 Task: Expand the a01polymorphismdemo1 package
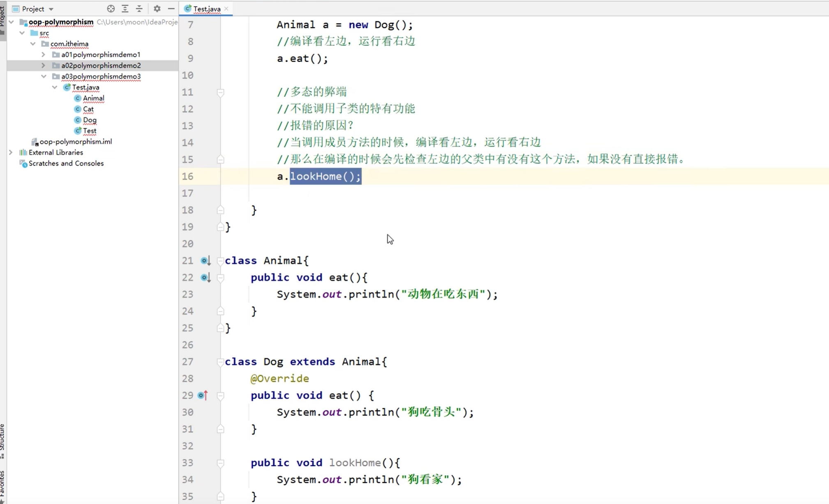(43, 55)
